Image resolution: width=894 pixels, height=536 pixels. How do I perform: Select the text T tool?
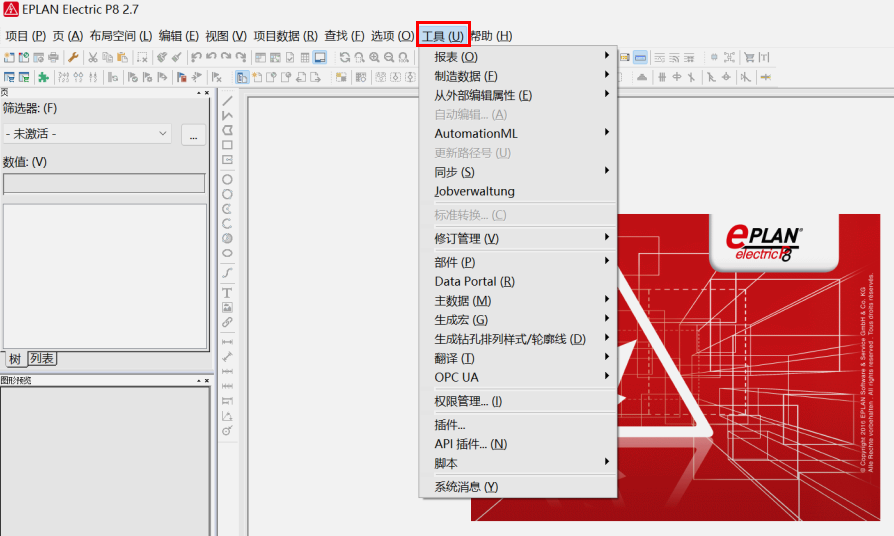point(228,292)
